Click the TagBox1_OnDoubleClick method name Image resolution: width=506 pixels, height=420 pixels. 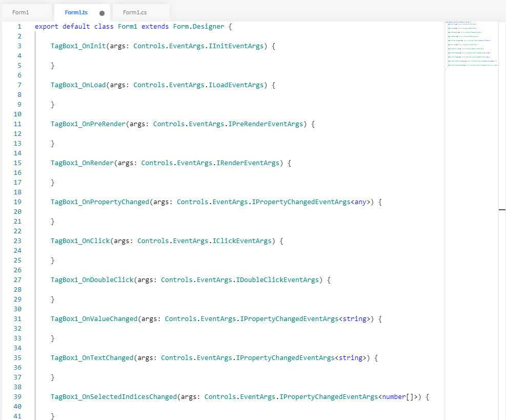pos(92,279)
